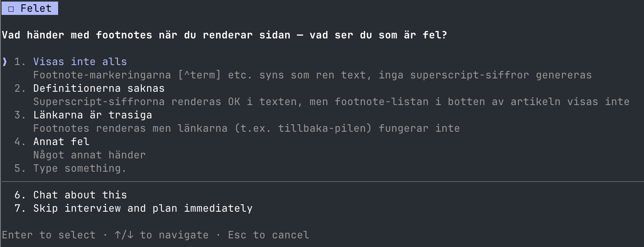Screen dimensions: 644x247
Task: Pick the "Annat fel" option
Action: tap(61, 141)
